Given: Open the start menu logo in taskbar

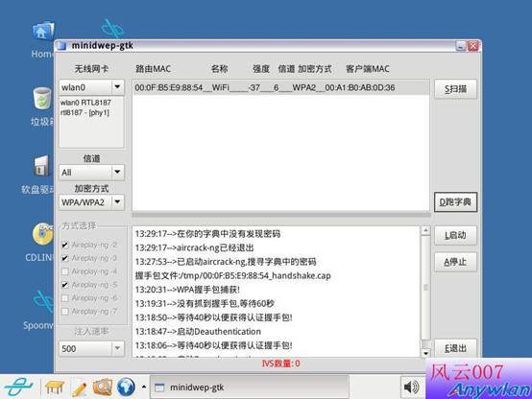Looking at the screenshot, I should (x=18, y=387).
